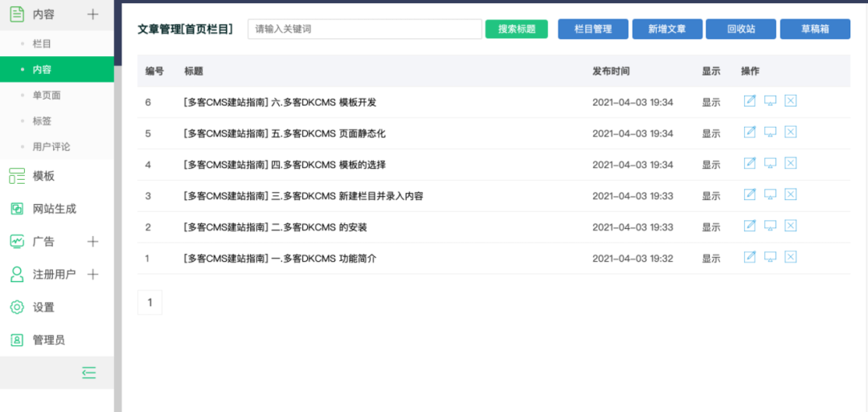
Task: Expand the 内容 plus icon in sidebar
Action: pyautogui.click(x=93, y=15)
